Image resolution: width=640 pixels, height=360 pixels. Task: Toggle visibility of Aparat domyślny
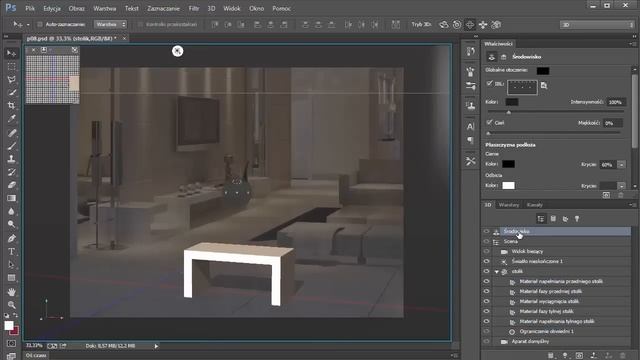[x=487, y=342]
